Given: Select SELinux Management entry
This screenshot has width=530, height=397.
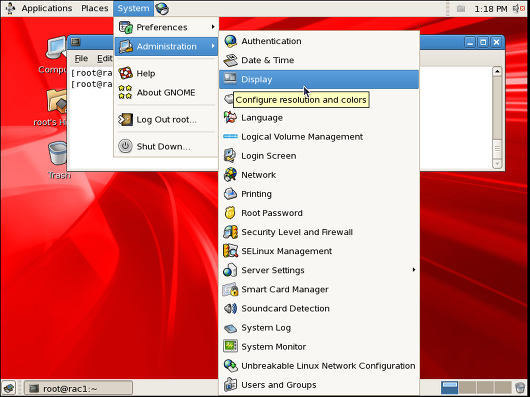Looking at the screenshot, I should pyautogui.click(x=319, y=251).
